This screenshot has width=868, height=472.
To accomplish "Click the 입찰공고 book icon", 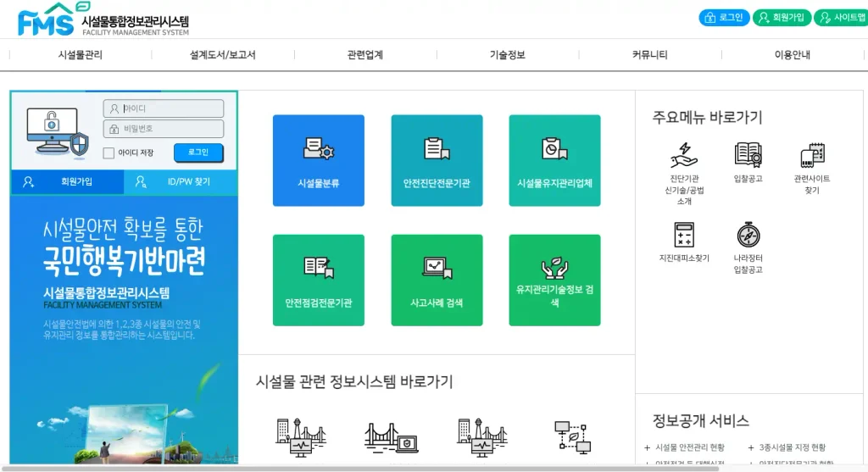I will (x=748, y=155).
